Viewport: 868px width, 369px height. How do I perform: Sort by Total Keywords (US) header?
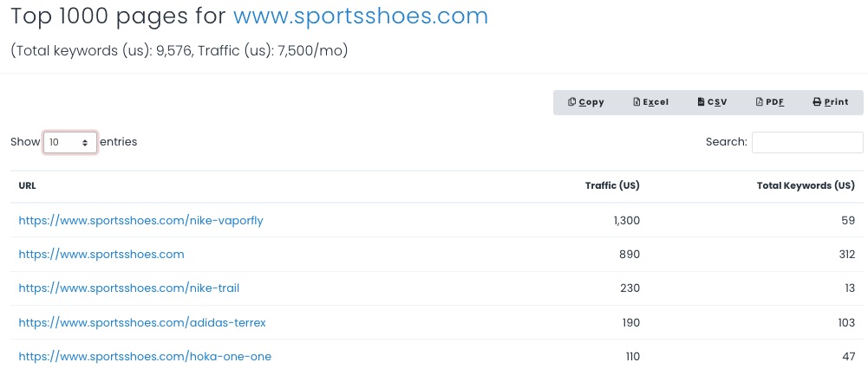[806, 186]
